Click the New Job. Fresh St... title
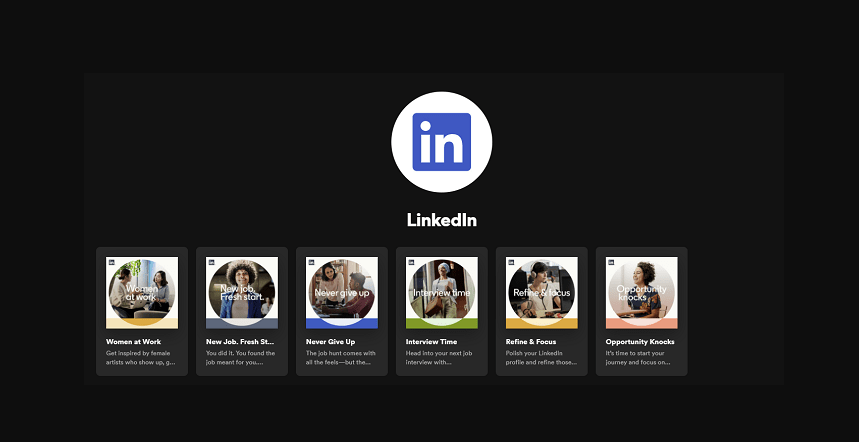The image size is (859, 442). click(240, 342)
